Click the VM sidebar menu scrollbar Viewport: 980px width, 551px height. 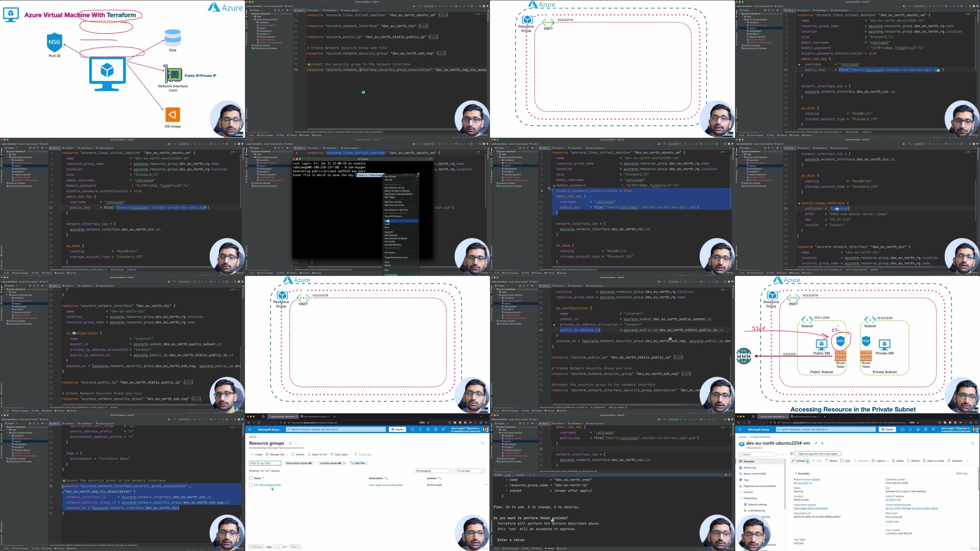785,484
